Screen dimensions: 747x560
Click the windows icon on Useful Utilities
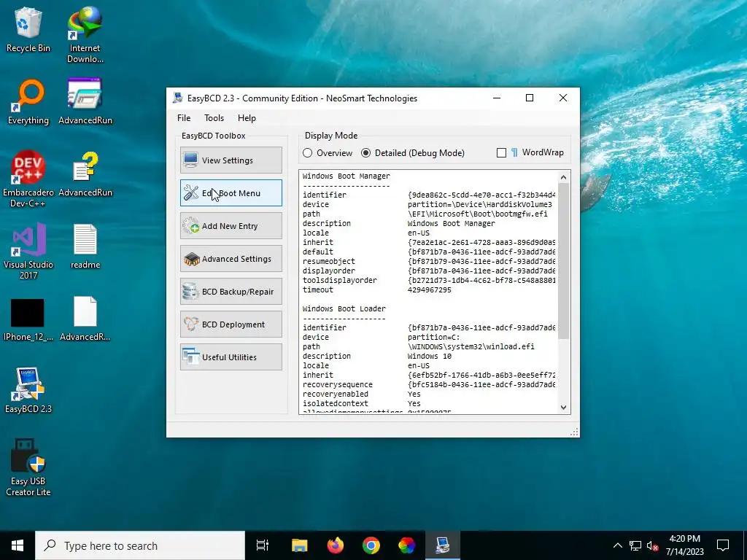point(191,357)
